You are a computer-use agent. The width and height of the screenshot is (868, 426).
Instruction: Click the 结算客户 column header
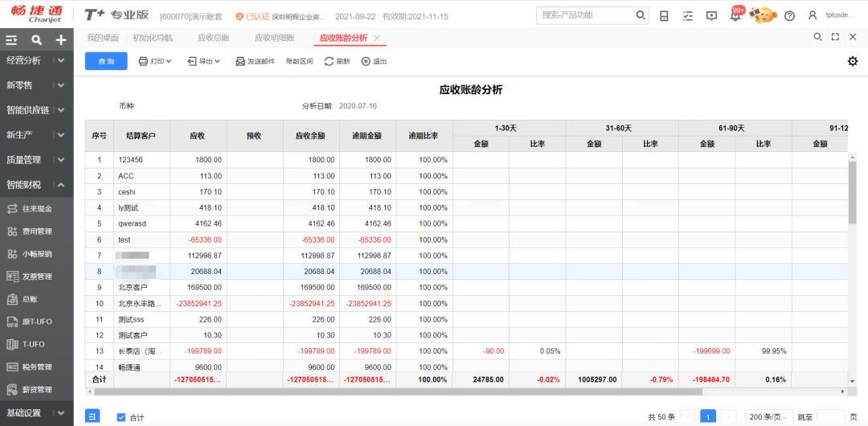point(141,135)
